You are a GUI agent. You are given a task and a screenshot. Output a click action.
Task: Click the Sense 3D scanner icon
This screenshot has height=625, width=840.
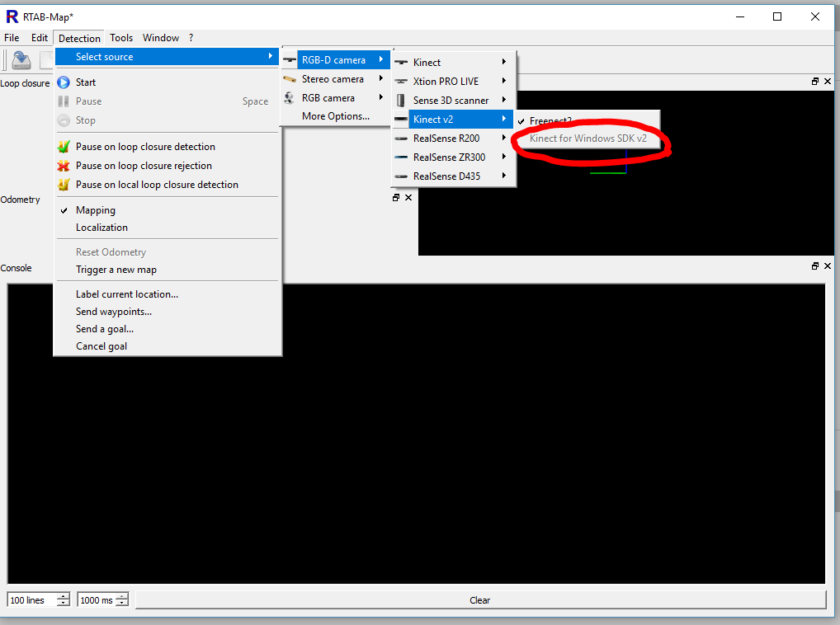(401, 101)
